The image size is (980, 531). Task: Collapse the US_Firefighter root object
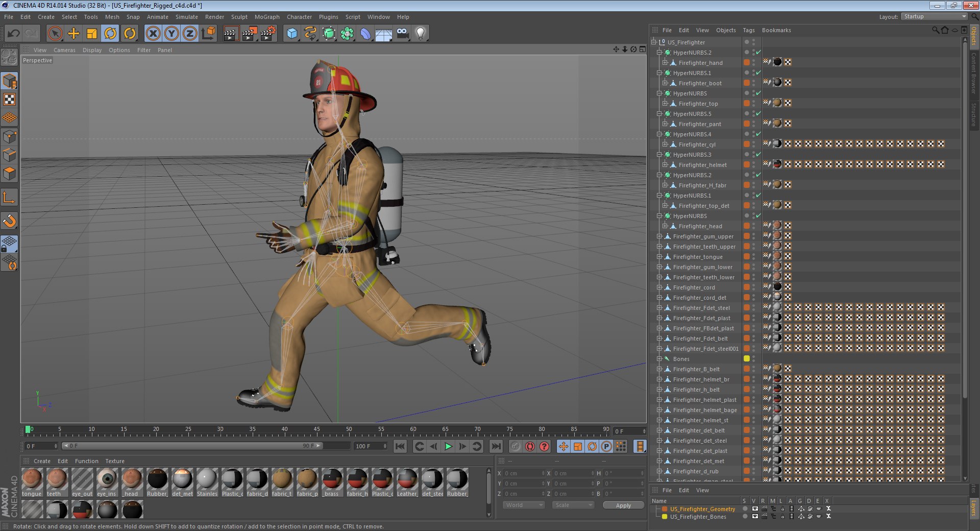[x=654, y=42]
